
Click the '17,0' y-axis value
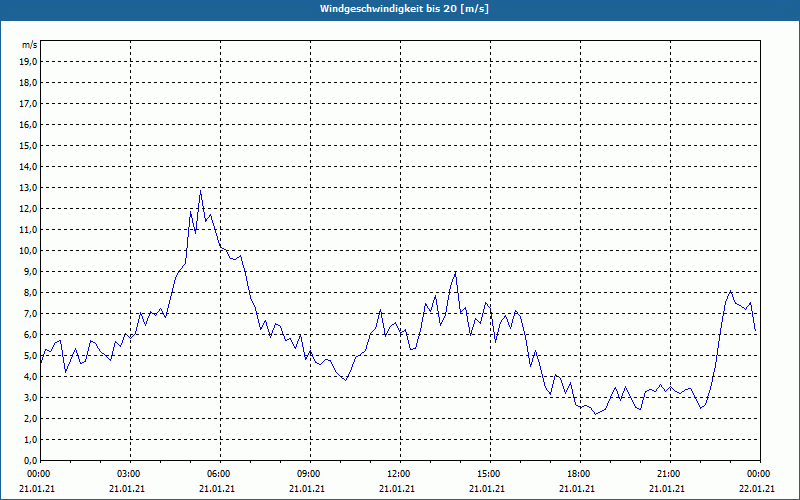(x=28, y=104)
